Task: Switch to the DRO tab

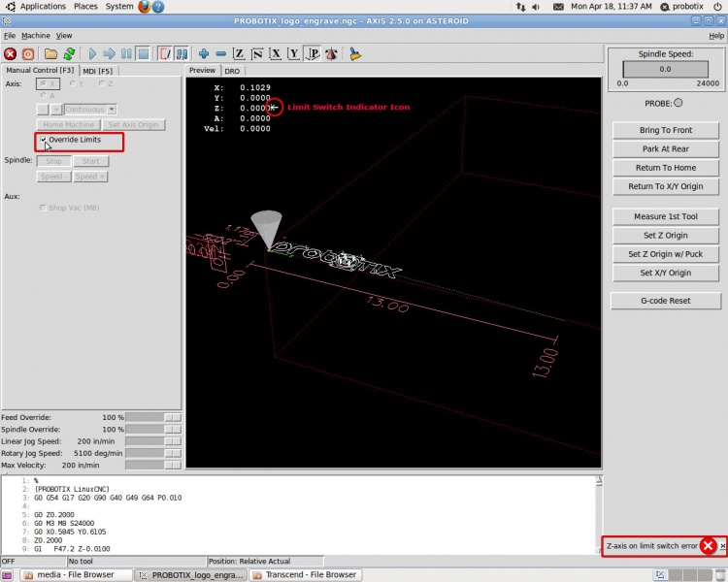Action: (x=232, y=71)
